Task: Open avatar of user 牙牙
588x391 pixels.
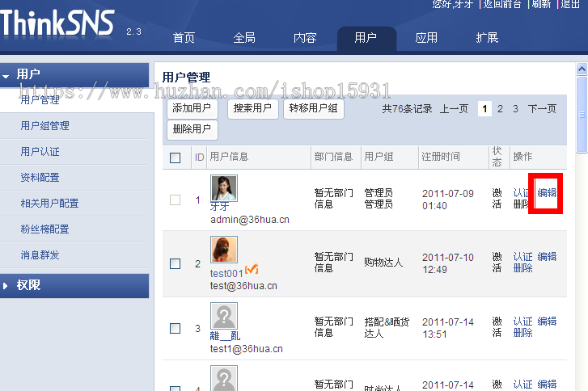Action: pos(224,188)
